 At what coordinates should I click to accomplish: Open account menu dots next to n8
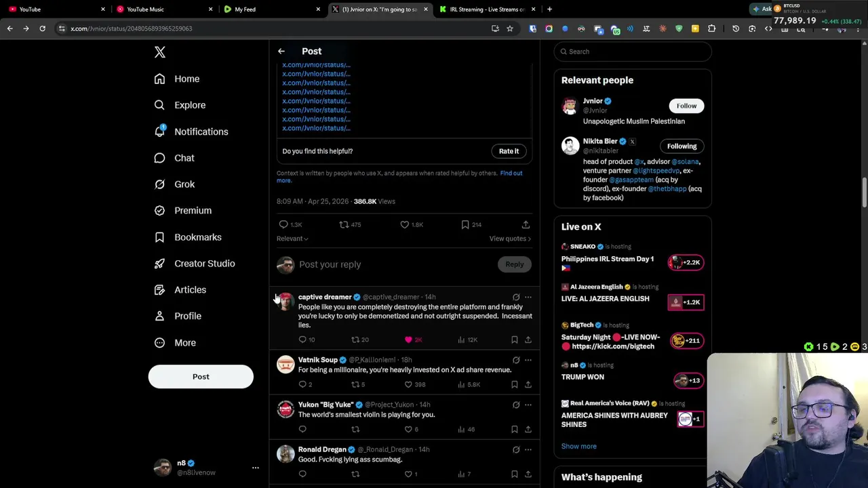[256, 468]
